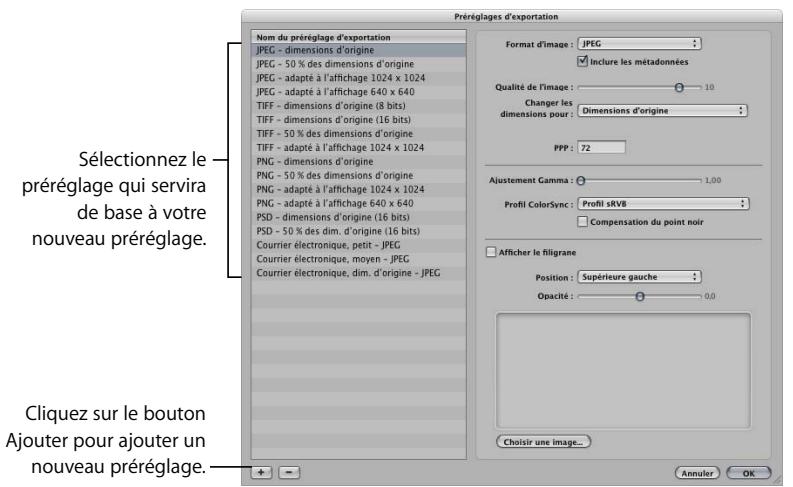
Task: Select TIFF – adapté à l'affichage 1024 x 1024
Action: (359, 148)
